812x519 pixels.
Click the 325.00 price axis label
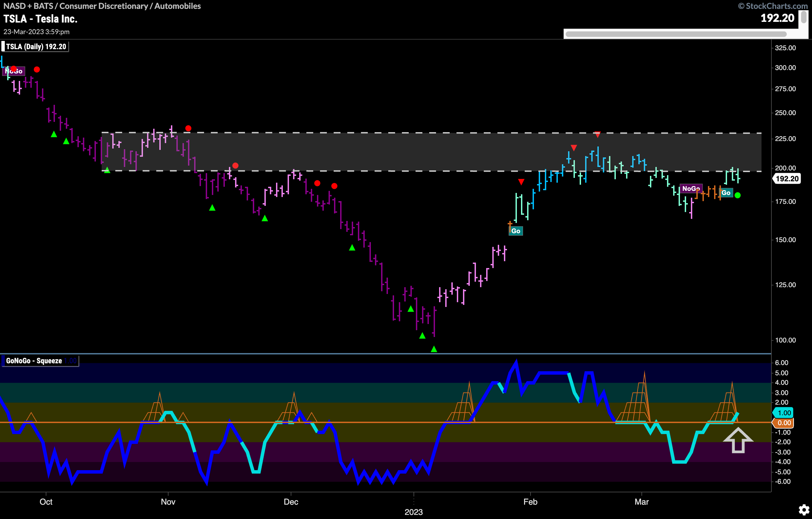pos(785,48)
